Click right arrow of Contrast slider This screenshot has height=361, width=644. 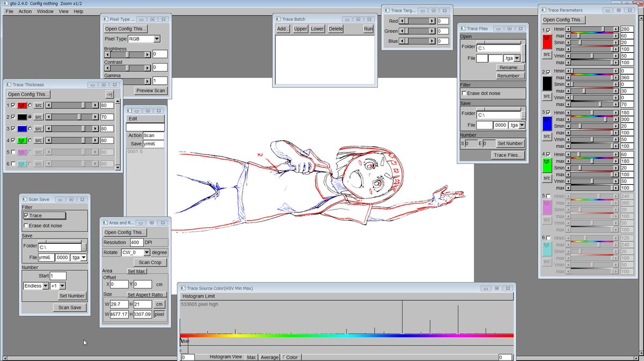click(148, 68)
